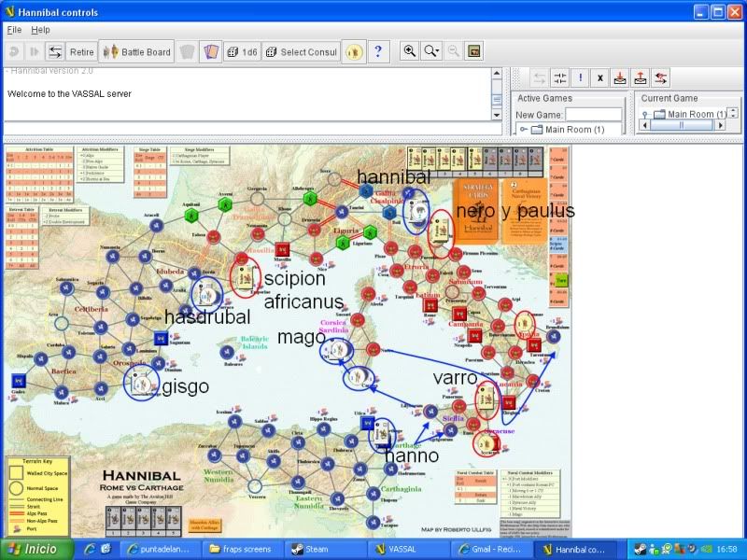Open the Help menu
The width and height of the screenshot is (747, 560).
coord(40,30)
